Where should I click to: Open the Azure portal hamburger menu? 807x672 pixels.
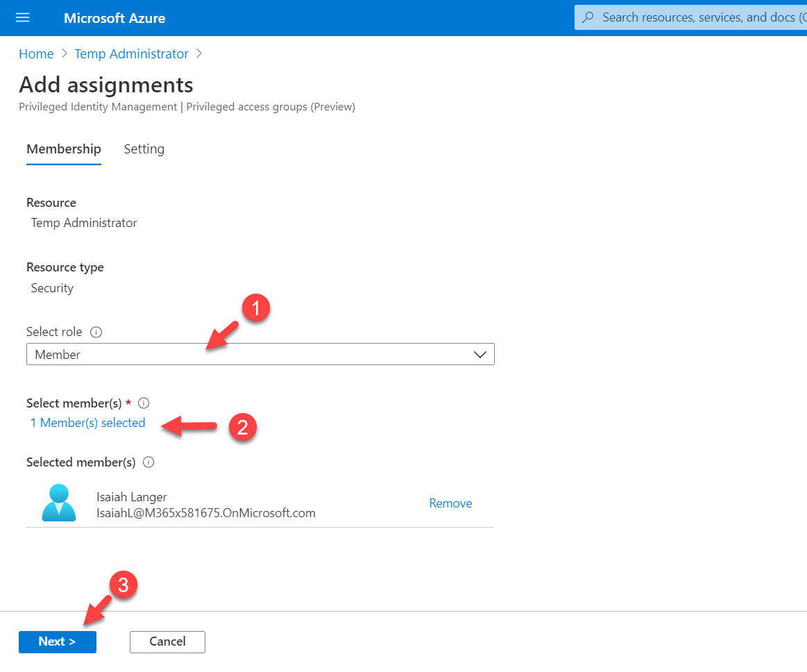pos(23,17)
